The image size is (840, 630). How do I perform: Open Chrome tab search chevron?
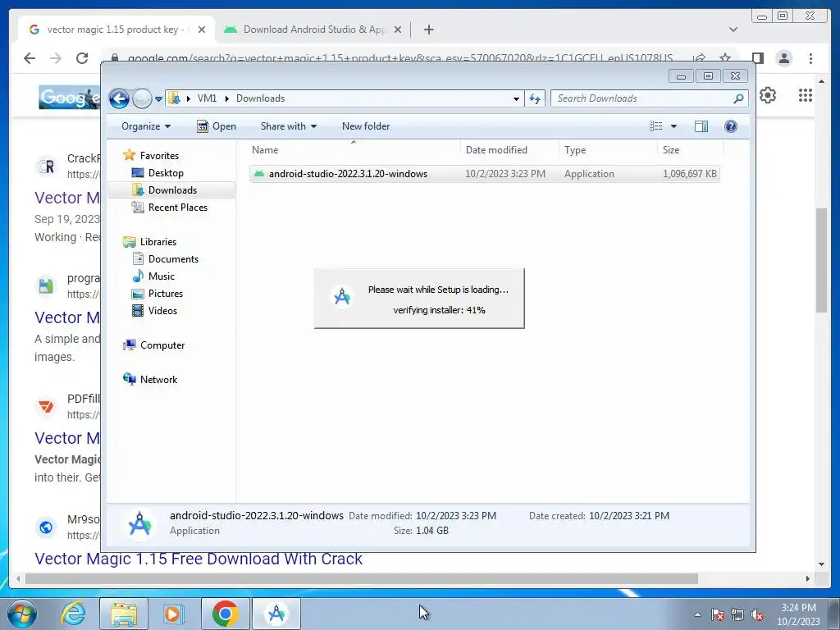[x=733, y=30]
